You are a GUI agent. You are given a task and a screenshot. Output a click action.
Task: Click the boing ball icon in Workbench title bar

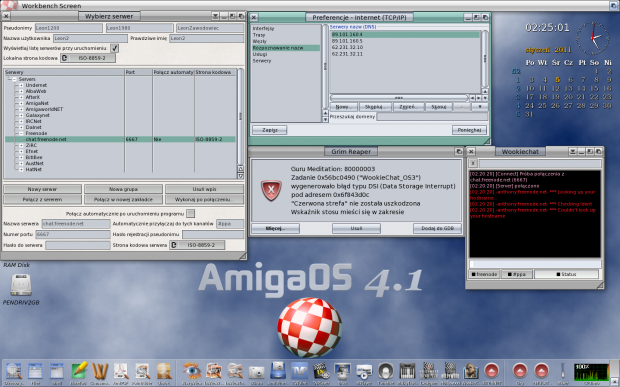pos(8,5)
